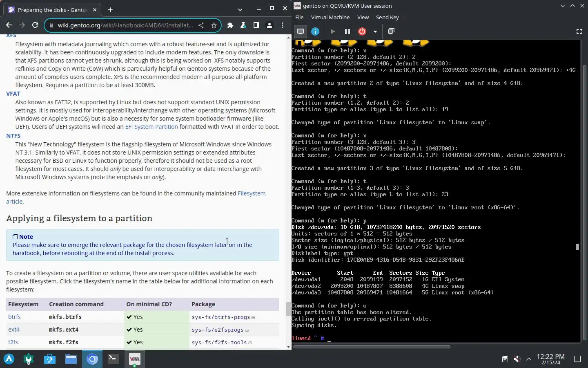Open the View menu in VM window
The width and height of the screenshot is (588, 368).
(363, 17)
